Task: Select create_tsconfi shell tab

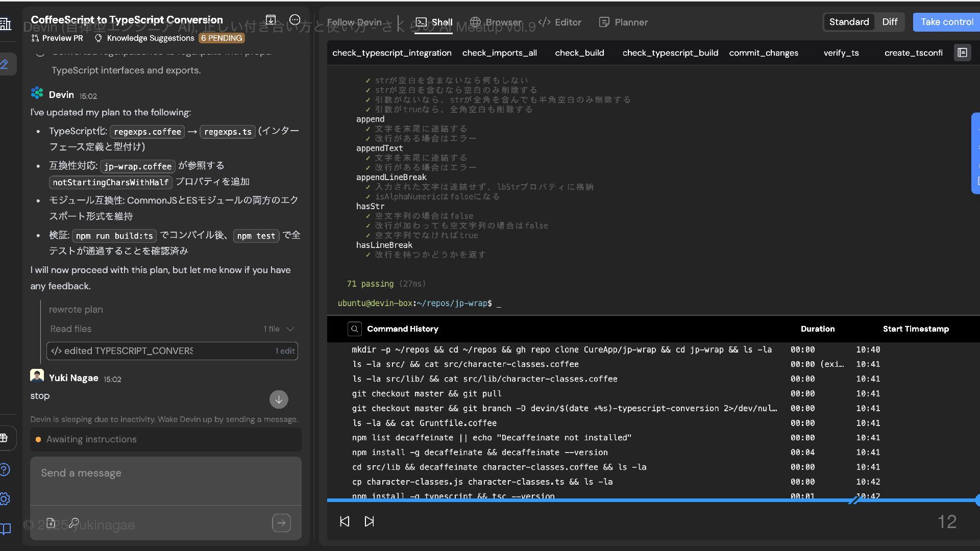Action: [913, 53]
